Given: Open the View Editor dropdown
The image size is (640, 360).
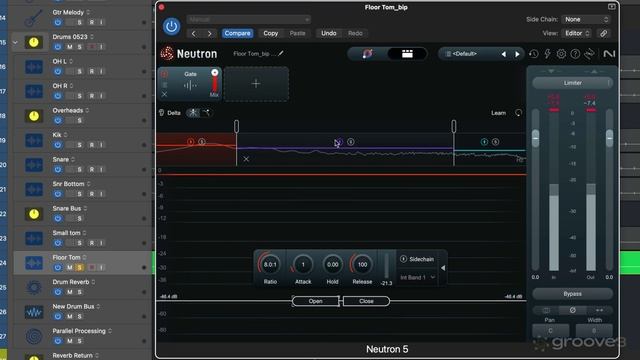Looking at the screenshot, I should pyautogui.click(x=576, y=33).
